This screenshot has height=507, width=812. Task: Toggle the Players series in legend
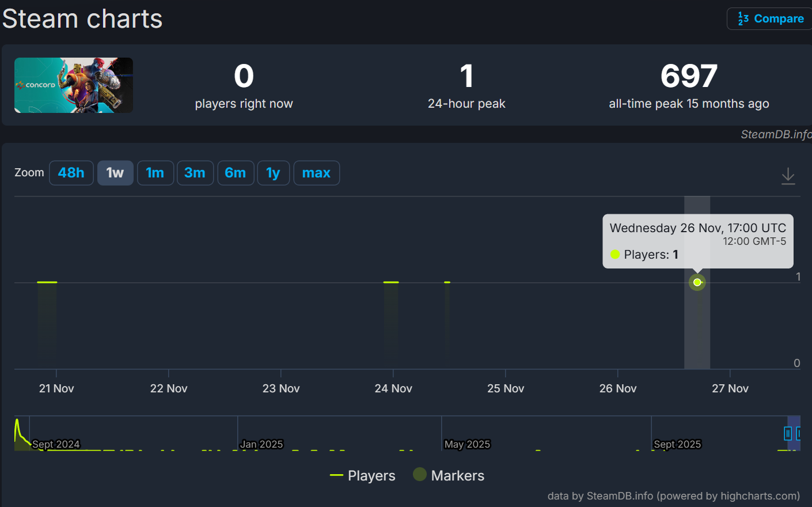[363, 475]
